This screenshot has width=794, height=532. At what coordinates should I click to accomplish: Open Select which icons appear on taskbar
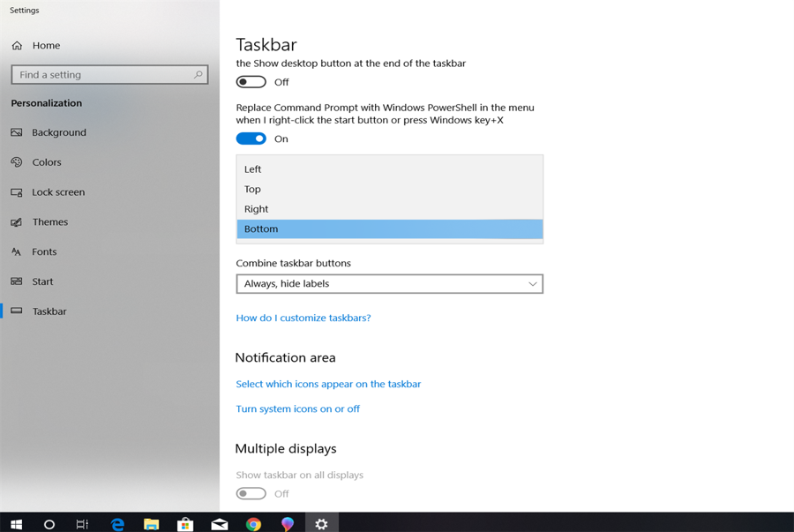(328, 384)
